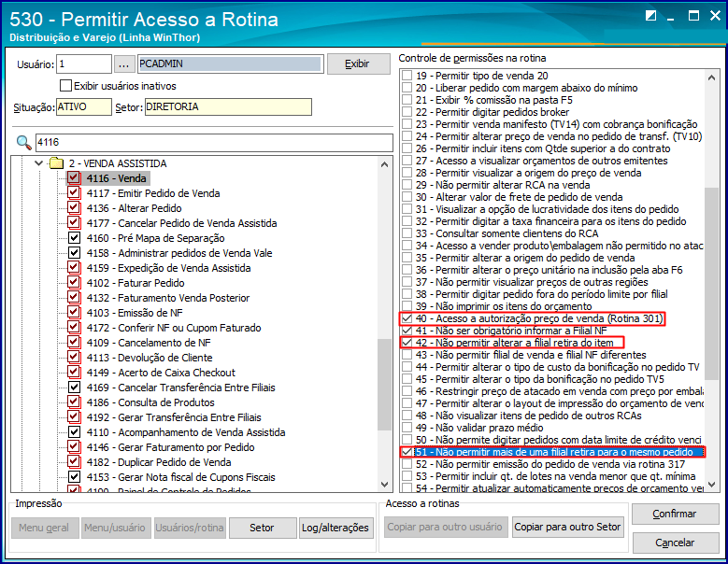Screen dimensions: 728x564
Task: Click the contrast icon in title bar
Action: [x=651, y=16]
